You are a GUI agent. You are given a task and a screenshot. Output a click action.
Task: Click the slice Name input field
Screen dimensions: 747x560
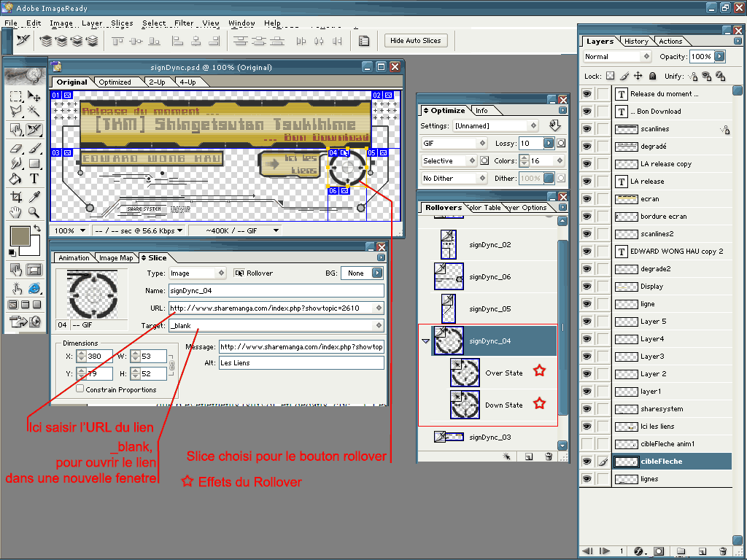[276, 291]
